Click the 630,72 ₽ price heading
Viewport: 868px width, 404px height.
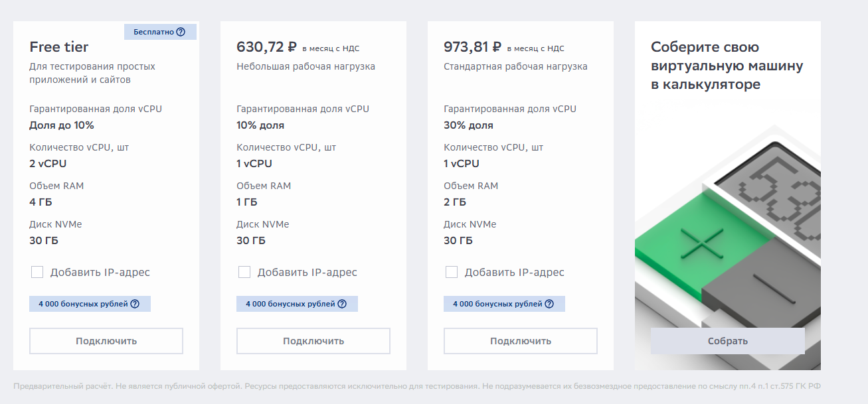(266, 47)
